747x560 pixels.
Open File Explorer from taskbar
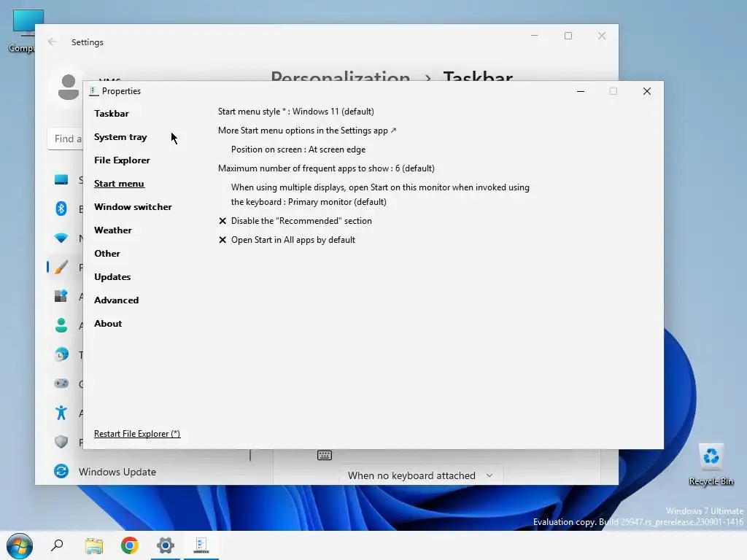[94, 545]
